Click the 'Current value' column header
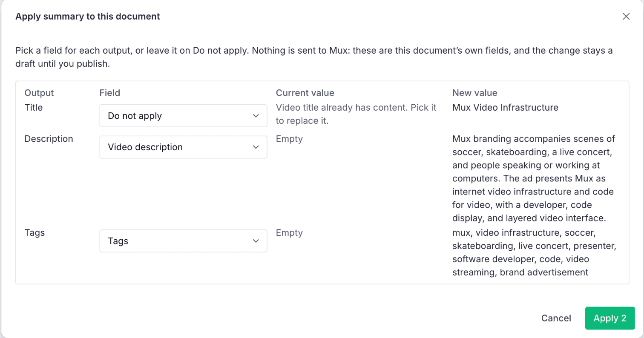Image resolution: width=644 pixels, height=338 pixels. click(305, 93)
